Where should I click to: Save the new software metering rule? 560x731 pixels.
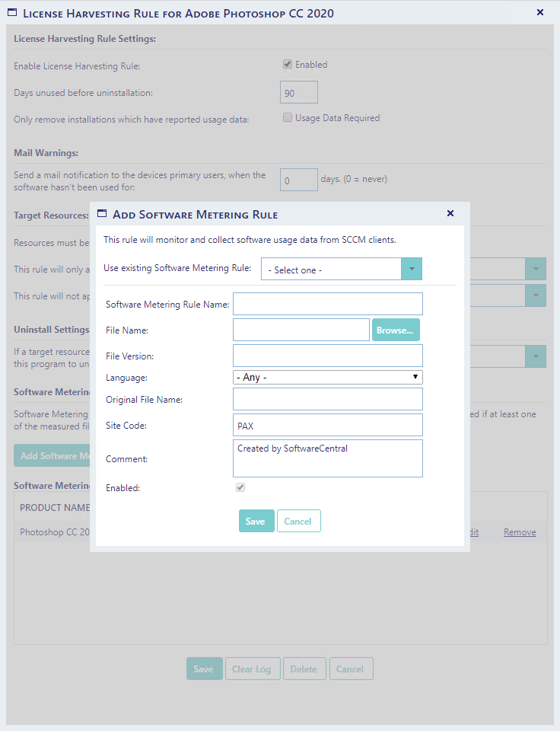256,521
